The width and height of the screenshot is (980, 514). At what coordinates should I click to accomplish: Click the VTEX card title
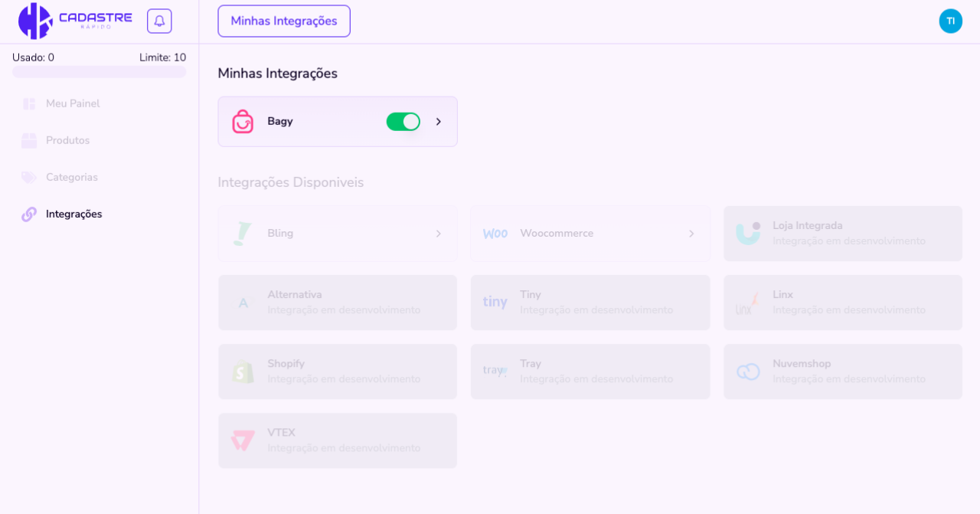(x=281, y=432)
